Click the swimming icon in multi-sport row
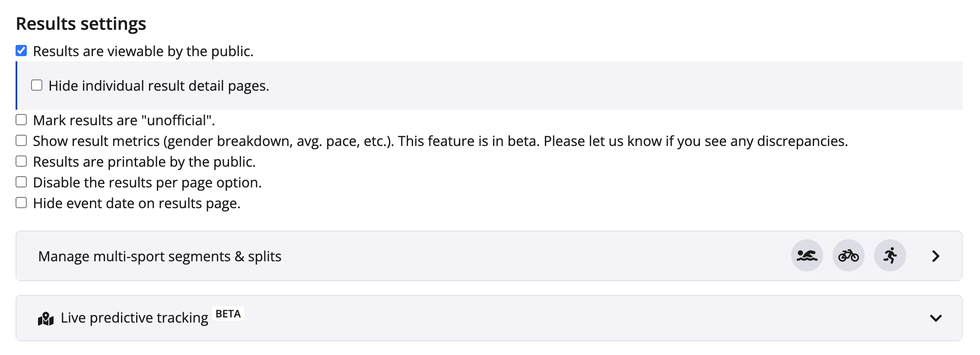 click(x=807, y=256)
